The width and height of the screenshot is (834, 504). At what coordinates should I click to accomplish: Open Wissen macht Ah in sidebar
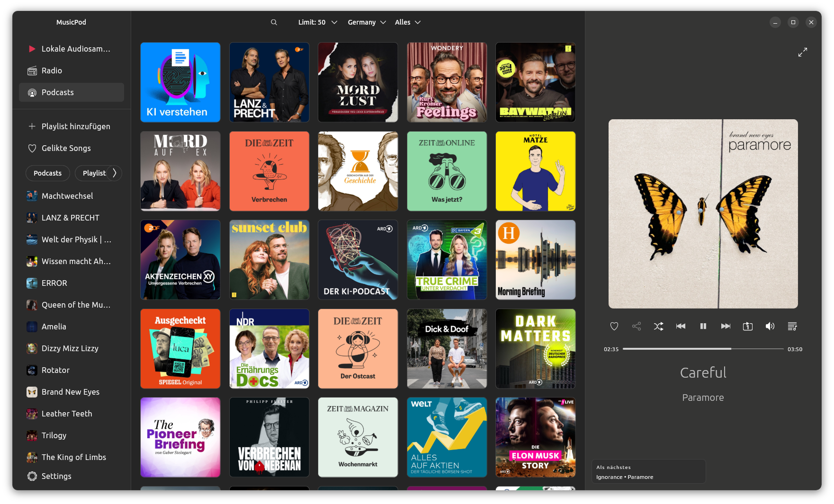[x=72, y=261]
